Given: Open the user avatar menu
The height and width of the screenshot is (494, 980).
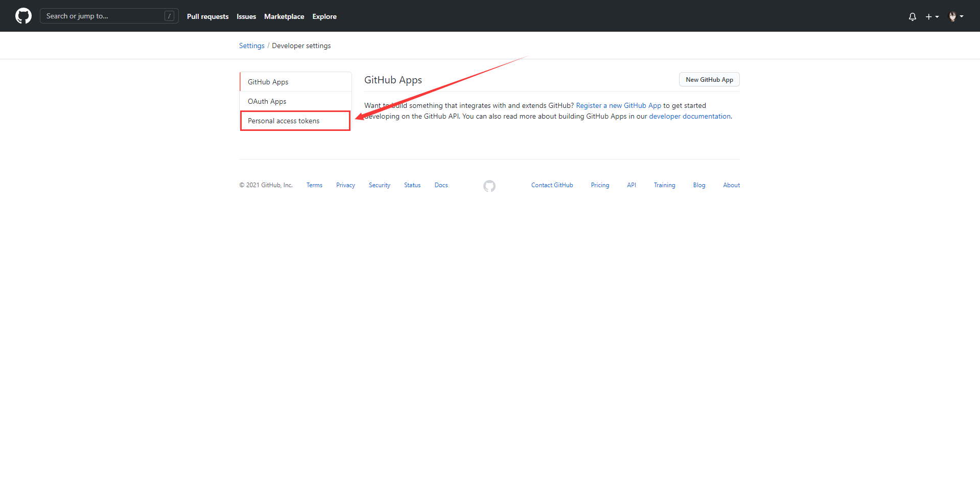Looking at the screenshot, I should (955, 16).
